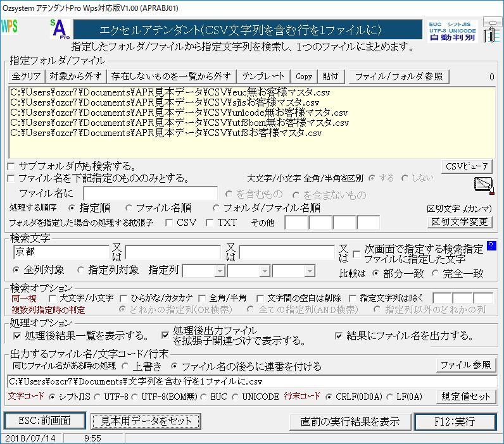Select ファイル名の後ろに連番を付ける radio
Image resolution: width=504 pixels, height=444 pixels.
(x=174, y=366)
